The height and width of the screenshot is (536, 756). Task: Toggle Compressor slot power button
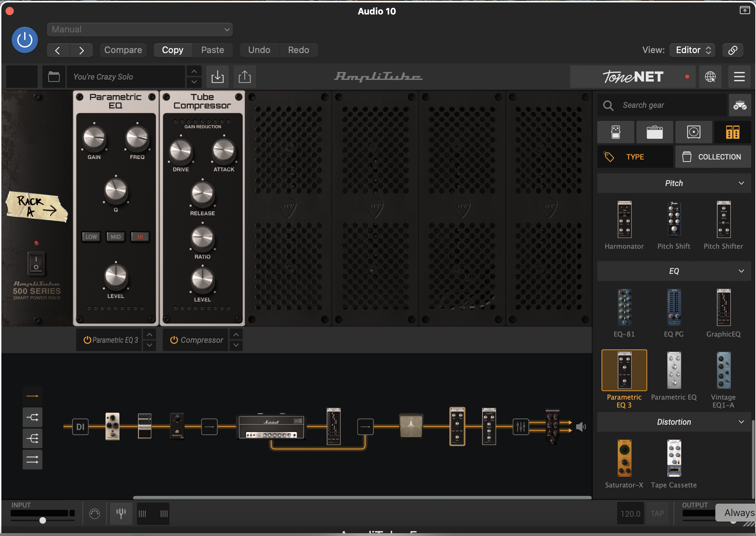(x=174, y=340)
